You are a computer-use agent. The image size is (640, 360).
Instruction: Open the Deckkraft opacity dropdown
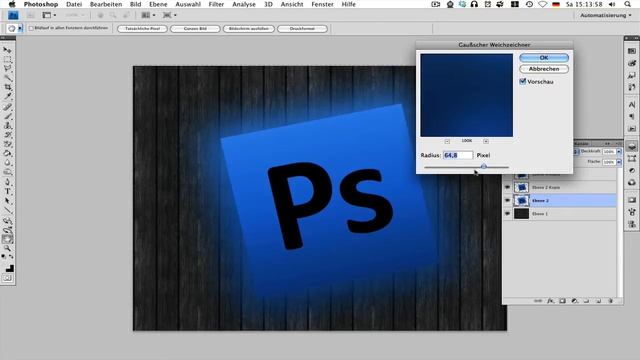619,151
